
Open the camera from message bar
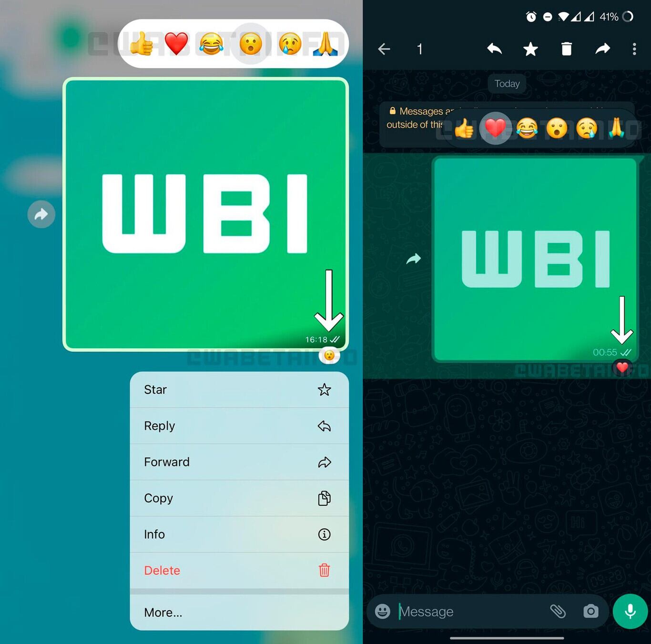click(x=590, y=611)
